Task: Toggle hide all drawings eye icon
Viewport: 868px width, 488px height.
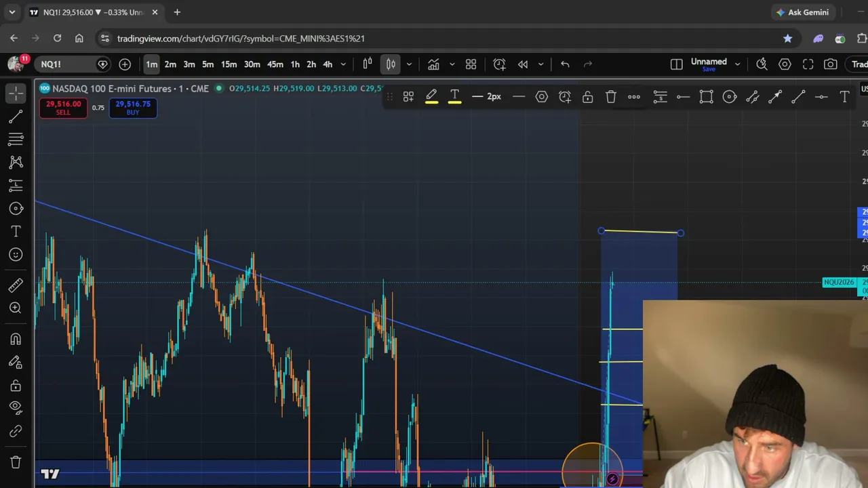Action: [16, 408]
